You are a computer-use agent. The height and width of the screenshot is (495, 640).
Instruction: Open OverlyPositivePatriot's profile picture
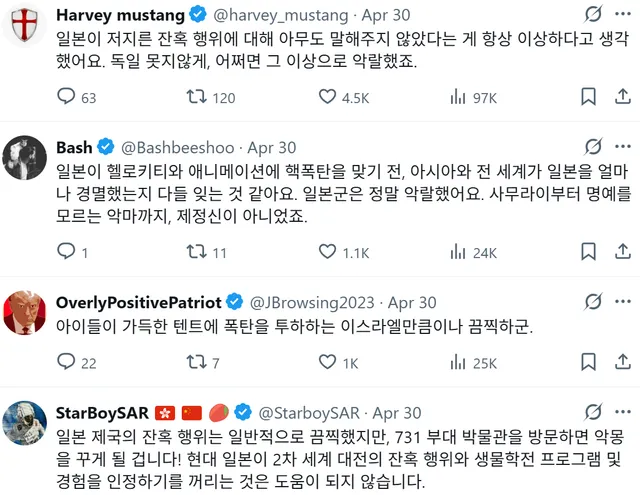point(25,314)
